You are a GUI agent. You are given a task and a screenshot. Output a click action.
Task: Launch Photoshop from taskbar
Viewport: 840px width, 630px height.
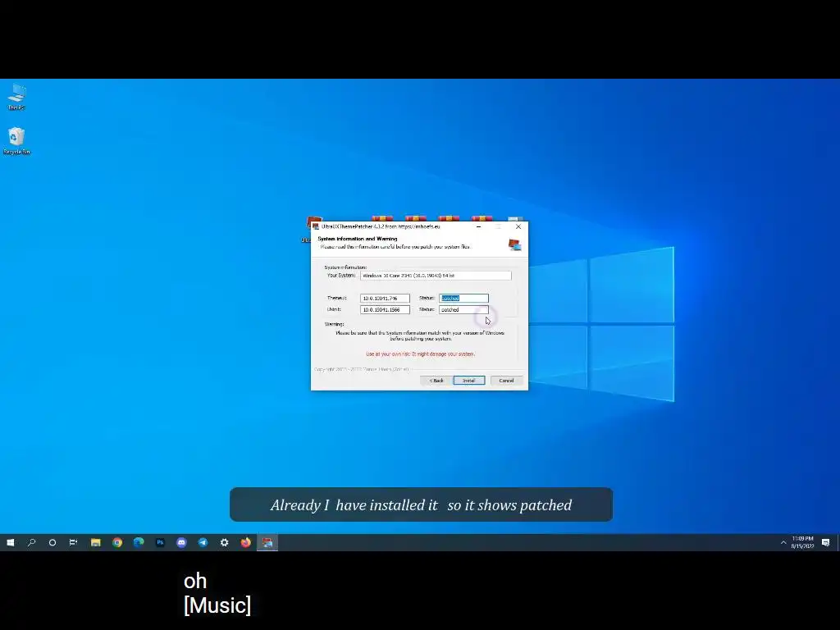pyautogui.click(x=160, y=543)
